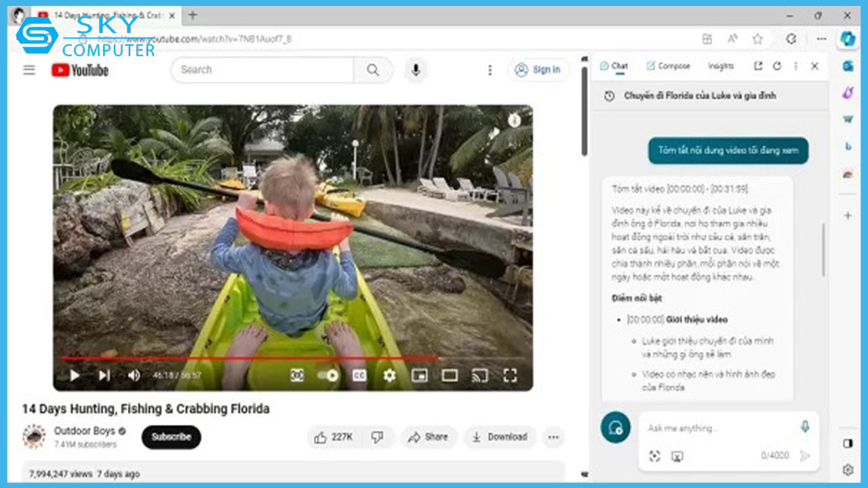Switch to the Insights tab

coord(721,66)
